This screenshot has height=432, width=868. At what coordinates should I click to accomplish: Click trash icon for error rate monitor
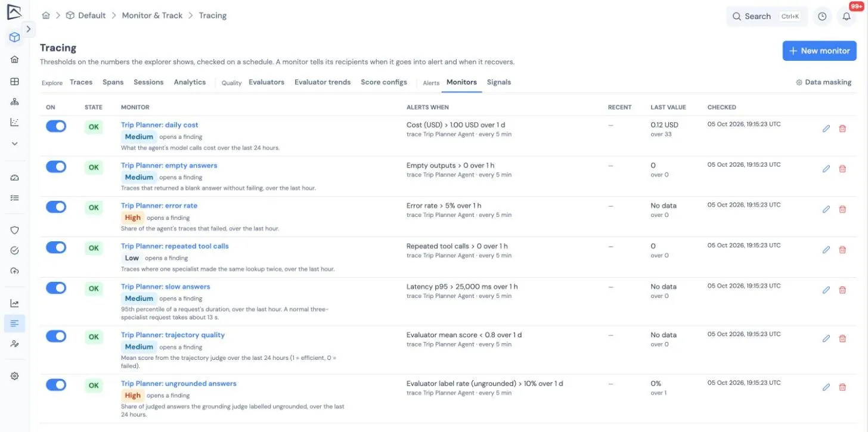(x=842, y=209)
